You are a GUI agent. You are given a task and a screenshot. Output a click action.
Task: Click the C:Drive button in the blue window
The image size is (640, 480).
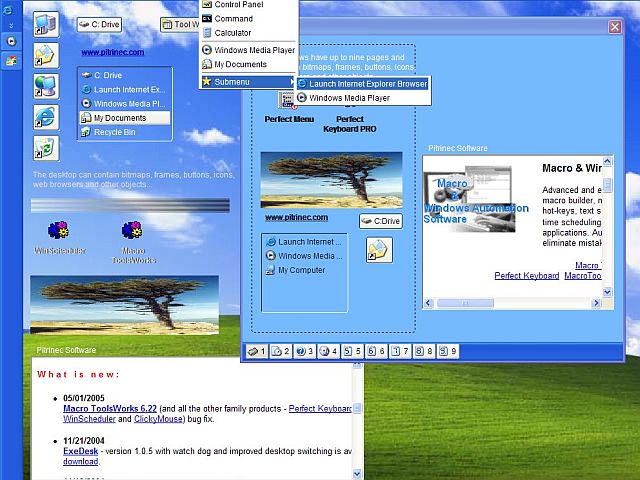[381, 221]
